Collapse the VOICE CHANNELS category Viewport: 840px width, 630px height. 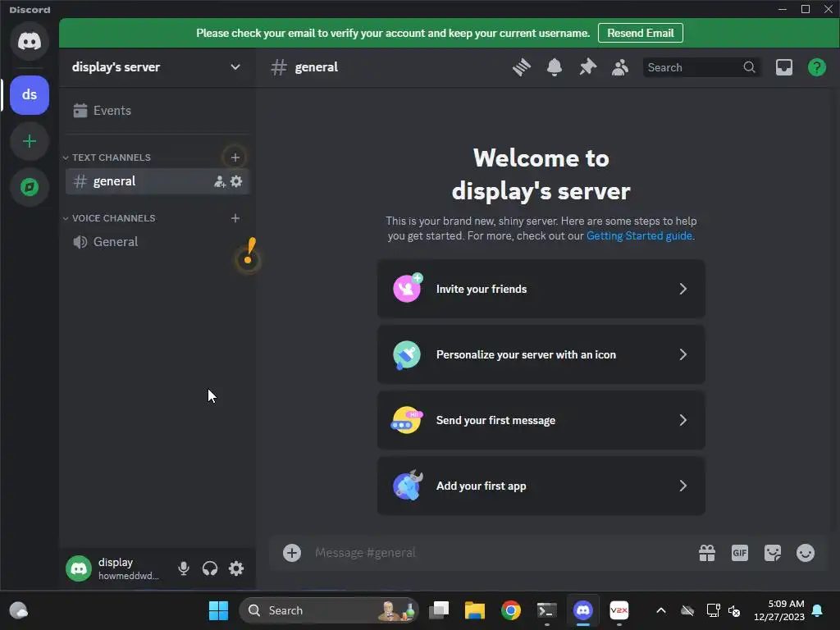click(109, 218)
